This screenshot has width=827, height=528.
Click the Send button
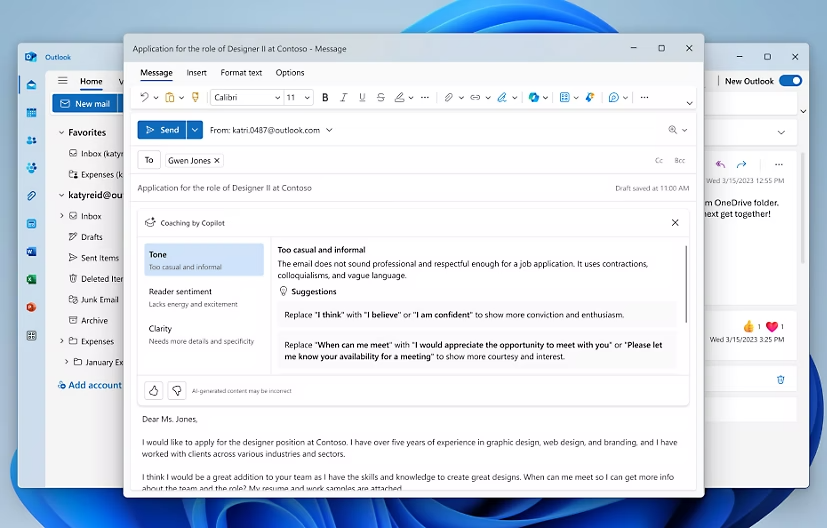click(x=162, y=130)
